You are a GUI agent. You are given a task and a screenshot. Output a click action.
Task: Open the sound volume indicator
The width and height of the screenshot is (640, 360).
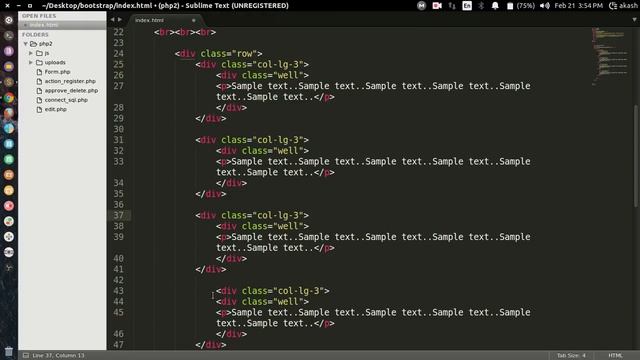click(544, 6)
